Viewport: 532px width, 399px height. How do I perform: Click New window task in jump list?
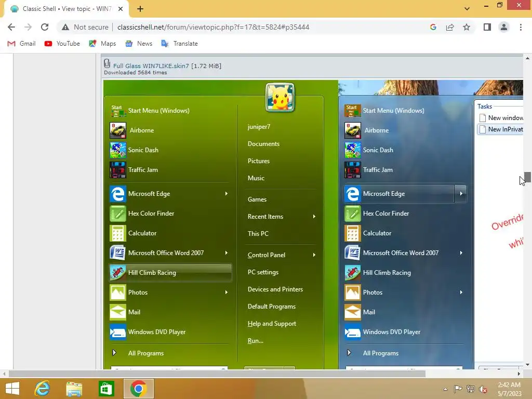pos(500,118)
